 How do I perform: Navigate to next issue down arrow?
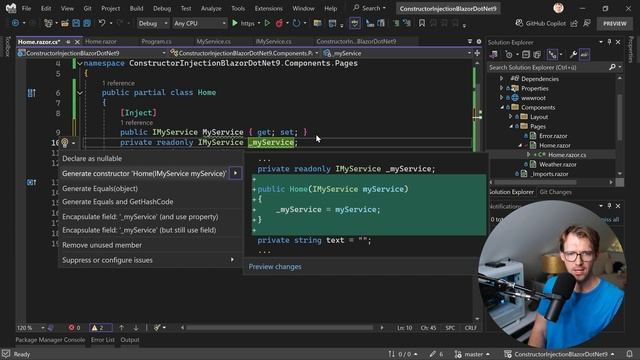point(136,327)
